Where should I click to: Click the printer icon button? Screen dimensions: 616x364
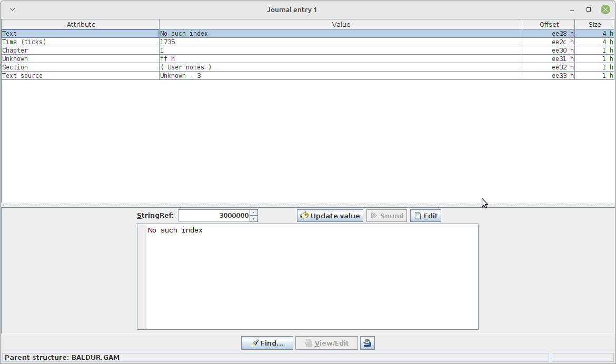(x=367, y=343)
